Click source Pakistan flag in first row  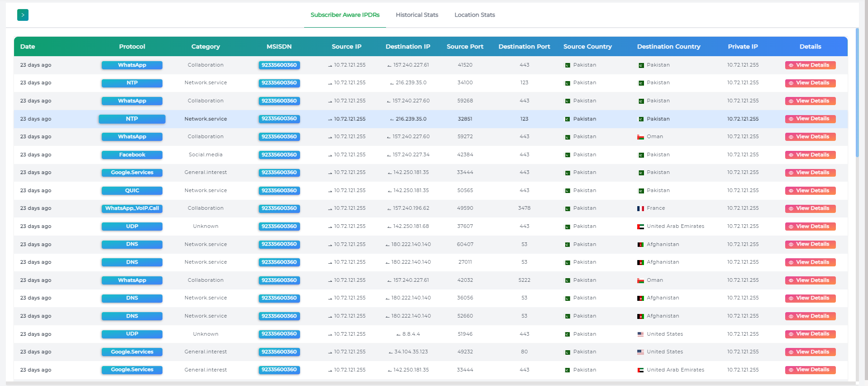coord(568,65)
